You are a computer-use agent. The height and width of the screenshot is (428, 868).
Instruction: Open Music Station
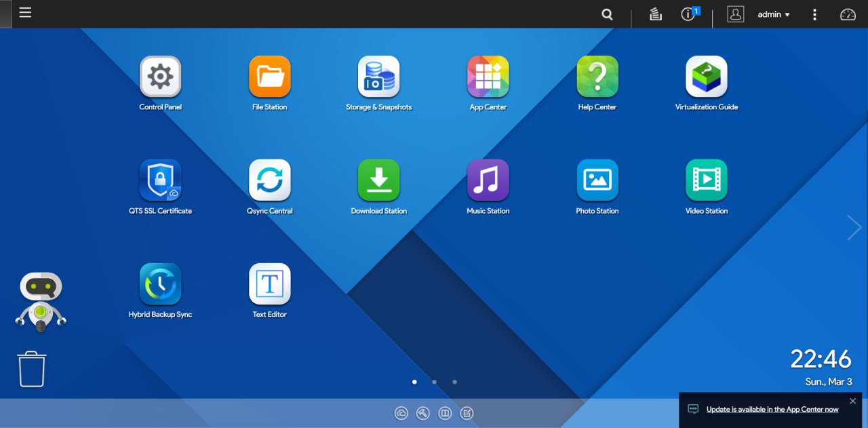click(488, 180)
